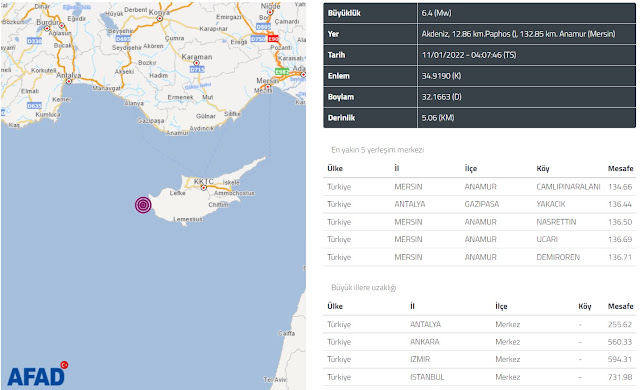Click the KKTC capital marker on Cyprus
Viewport: 640px width, 390px height.
click(x=204, y=188)
